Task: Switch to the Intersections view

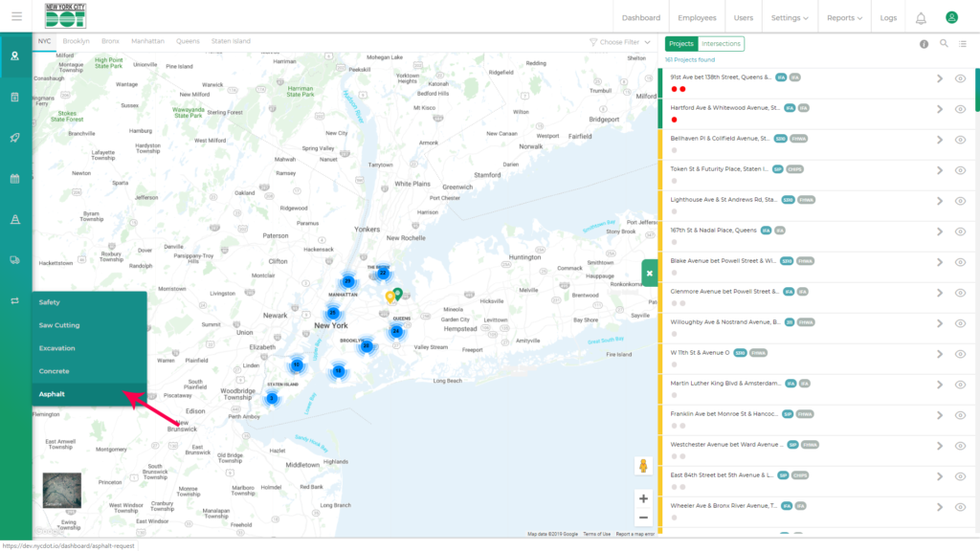Action: pyautogui.click(x=722, y=44)
